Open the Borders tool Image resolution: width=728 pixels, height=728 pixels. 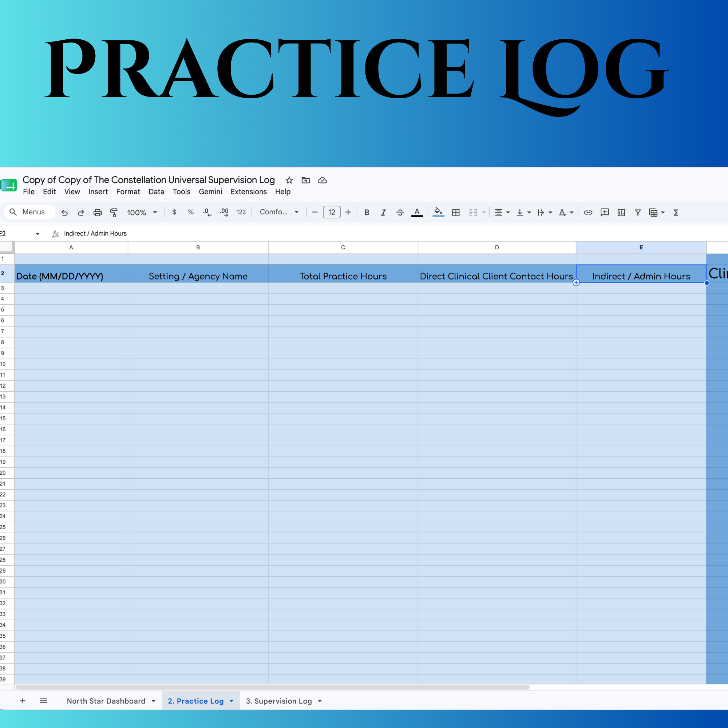coord(456,213)
